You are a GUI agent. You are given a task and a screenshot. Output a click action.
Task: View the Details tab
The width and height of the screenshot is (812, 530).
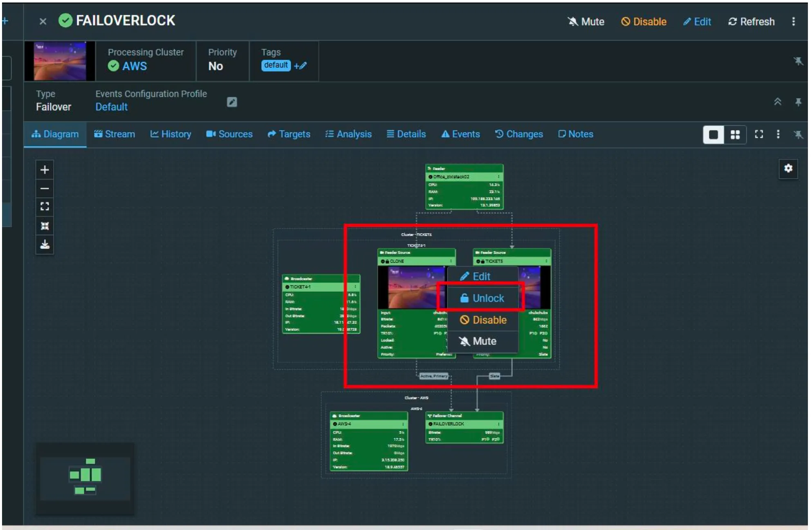coord(406,134)
